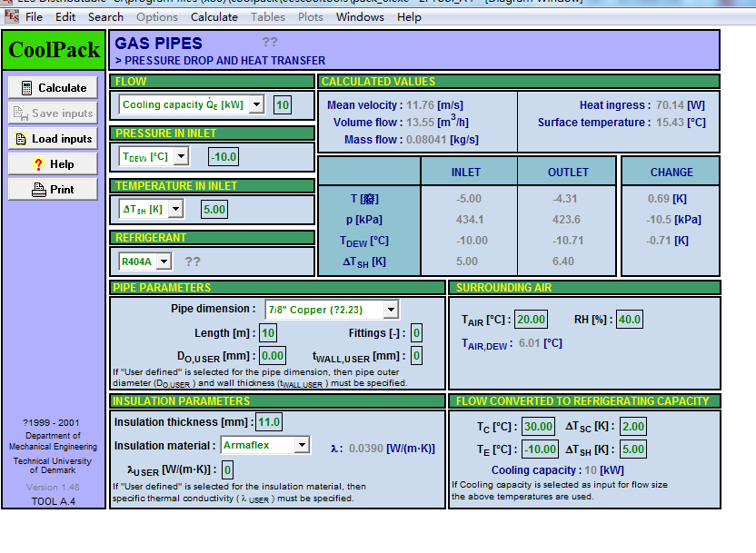
Task: Click the EES application icon in menu bar
Action: point(12,16)
